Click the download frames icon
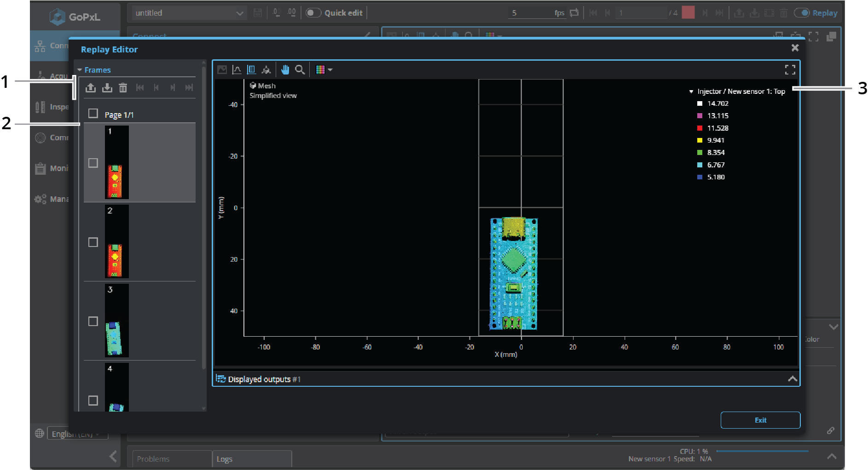868x470 pixels. pyautogui.click(x=107, y=88)
